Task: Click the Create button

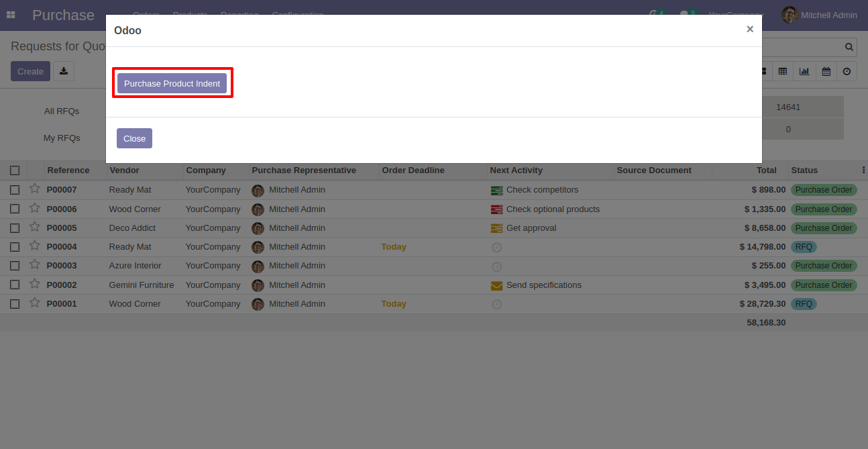Action: pos(30,71)
